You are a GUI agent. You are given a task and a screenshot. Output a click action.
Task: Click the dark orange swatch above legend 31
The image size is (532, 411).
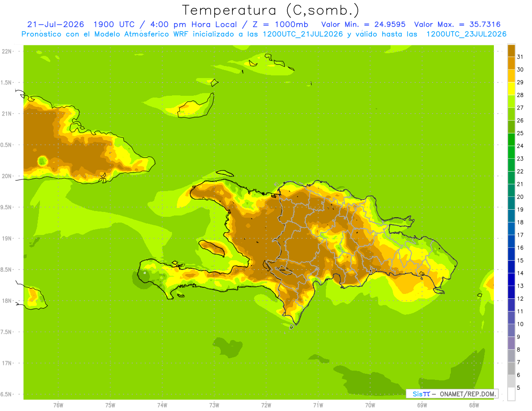511,51
